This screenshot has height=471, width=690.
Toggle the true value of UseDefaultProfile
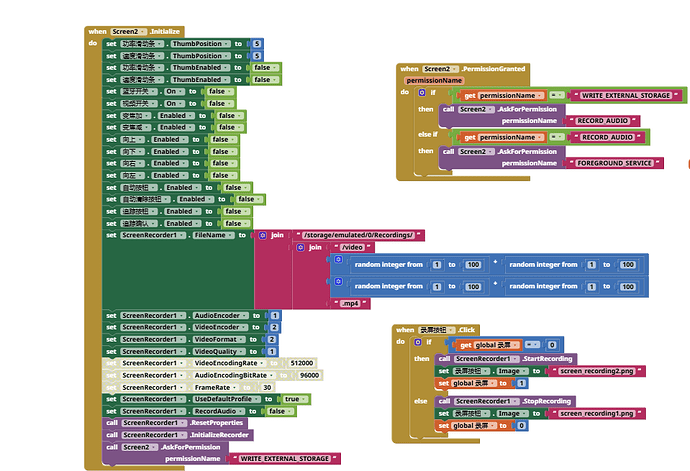295,399
